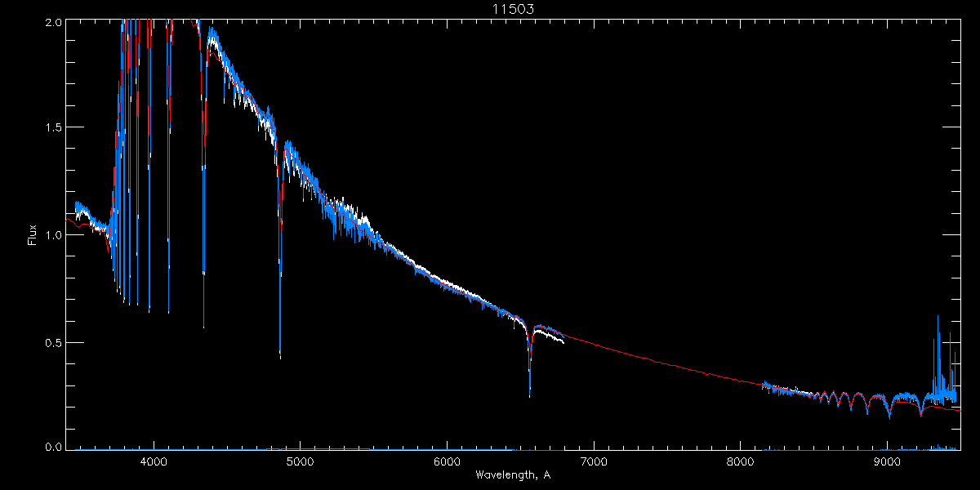980x490 pixels.
Task: Click the 5000 wavelength tick label
Action: (x=301, y=461)
